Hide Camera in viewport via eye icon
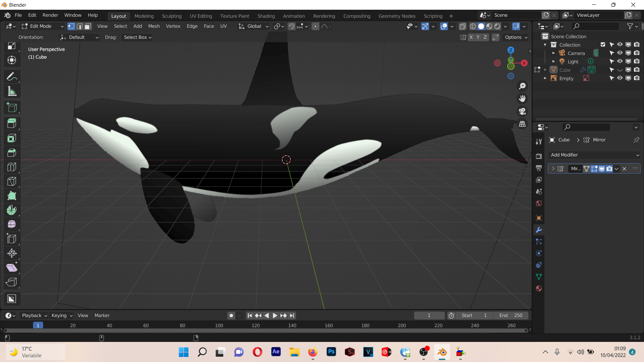The width and height of the screenshot is (644, 362). tap(620, 53)
